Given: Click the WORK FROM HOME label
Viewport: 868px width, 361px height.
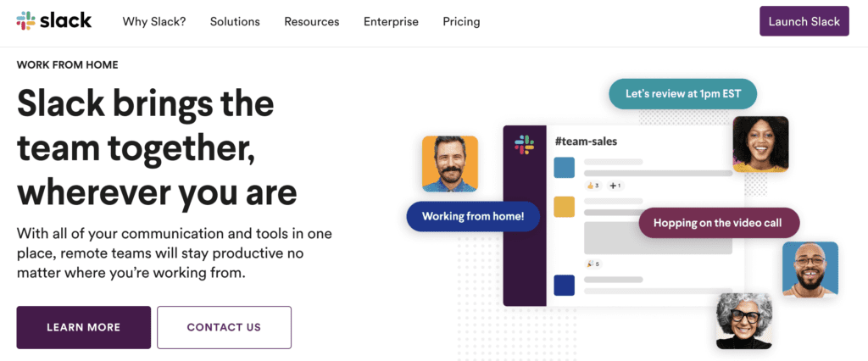Looking at the screenshot, I should tap(68, 64).
